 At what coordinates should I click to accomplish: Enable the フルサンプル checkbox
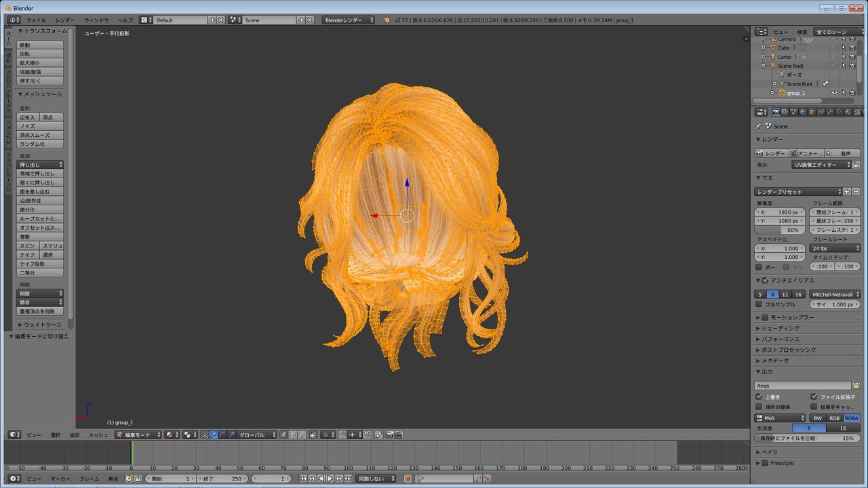click(759, 304)
